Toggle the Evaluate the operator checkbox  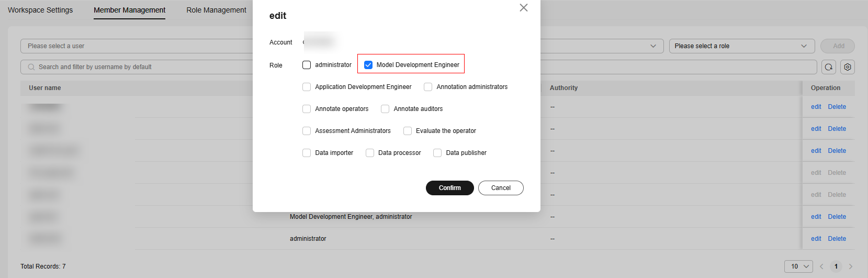(x=408, y=131)
